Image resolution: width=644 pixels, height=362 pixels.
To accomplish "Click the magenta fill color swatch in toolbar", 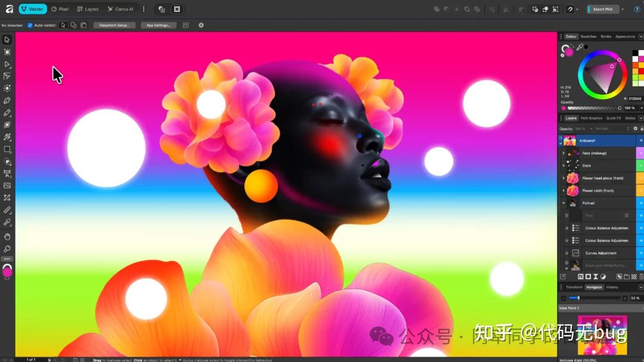I will pos(7,271).
